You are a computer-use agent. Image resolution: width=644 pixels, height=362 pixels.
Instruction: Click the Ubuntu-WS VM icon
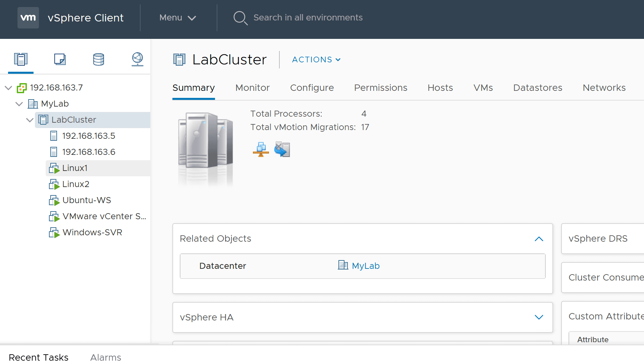[54, 200]
